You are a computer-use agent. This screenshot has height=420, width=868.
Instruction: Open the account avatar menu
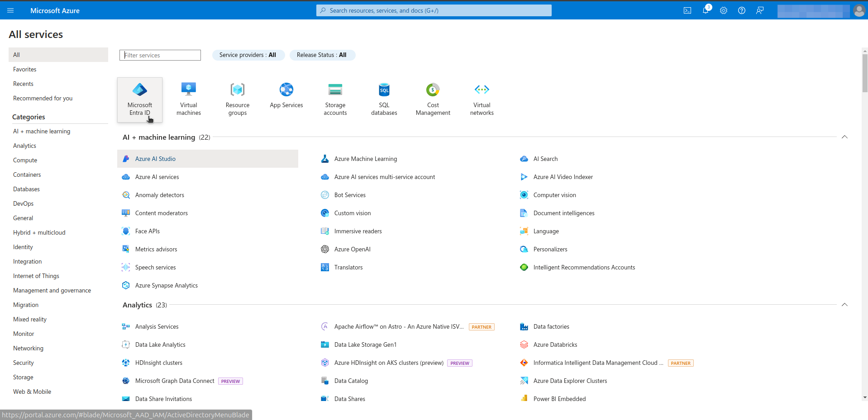pos(859,10)
